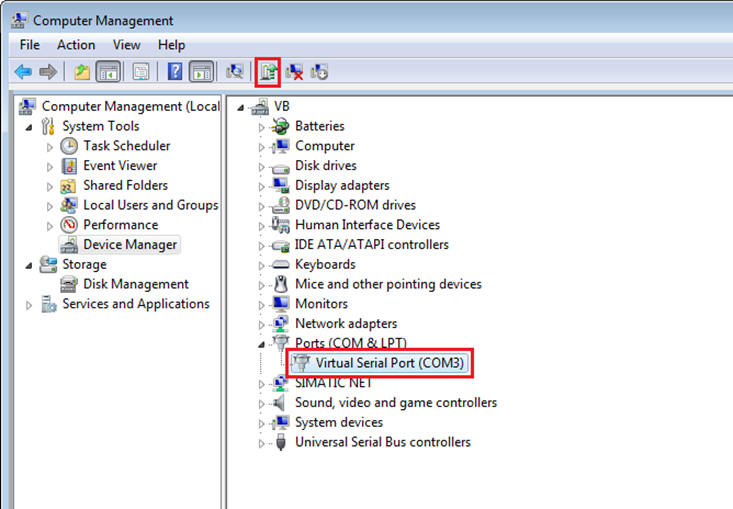Select Event Viewer in the console tree
Viewport: 733px width, 509px height.
(x=120, y=165)
